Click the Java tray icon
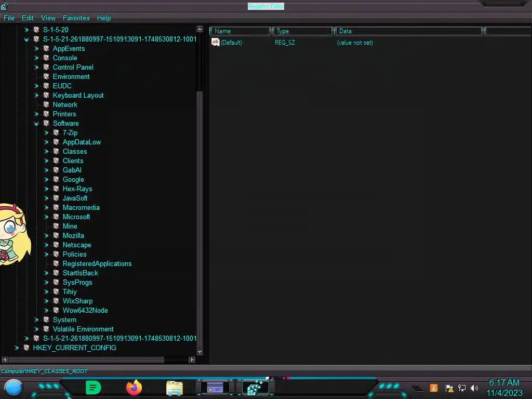The width and height of the screenshot is (532, 399). point(434,388)
